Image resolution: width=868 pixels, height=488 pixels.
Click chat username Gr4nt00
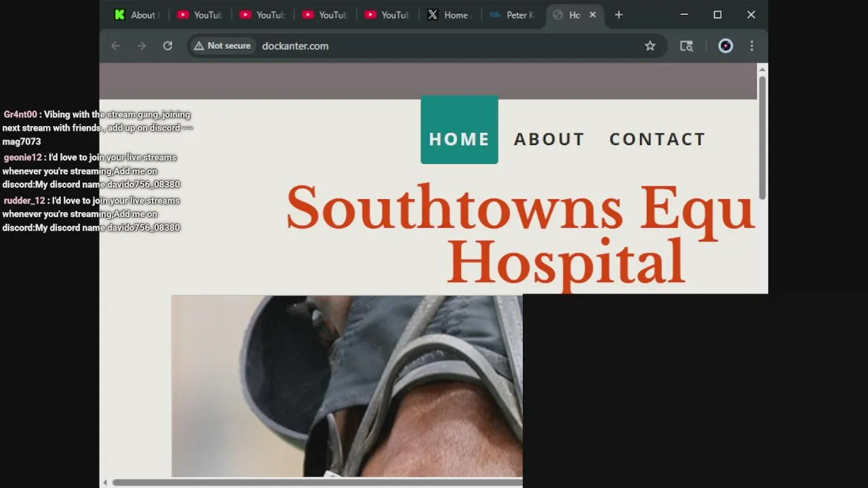20,115
